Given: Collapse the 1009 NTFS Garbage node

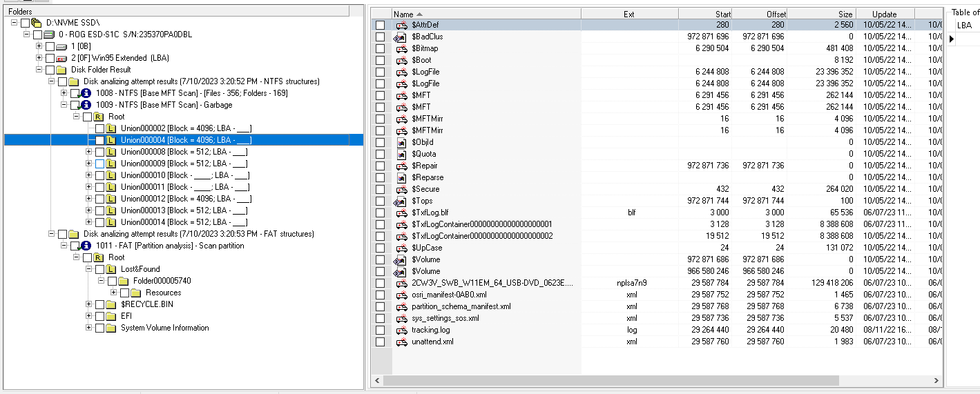Looking at the screenshot, I should pyautogui.click(x=64, y=105).
